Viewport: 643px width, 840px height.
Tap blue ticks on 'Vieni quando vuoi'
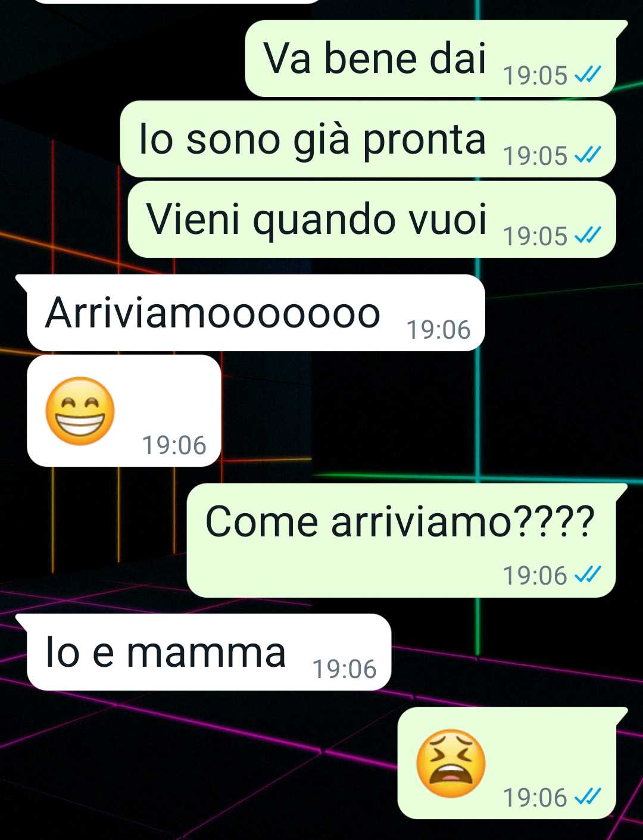pyautogui.click(x=588, y=236)
